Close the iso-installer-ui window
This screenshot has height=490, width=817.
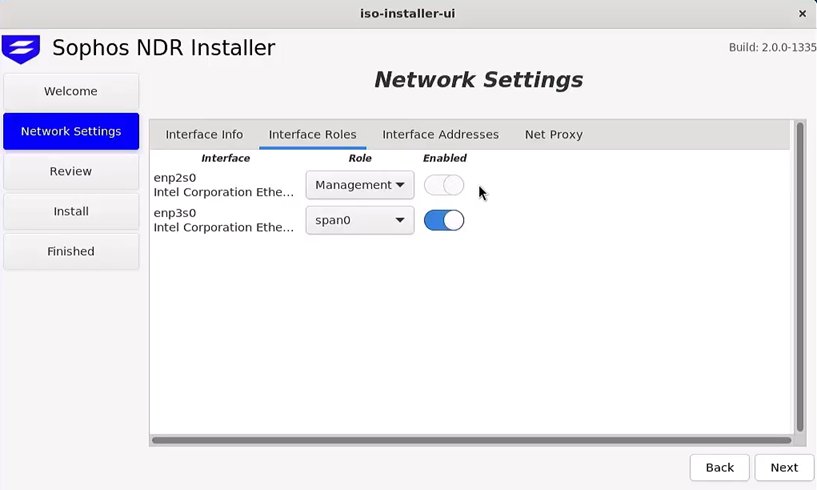click(802, 14)
